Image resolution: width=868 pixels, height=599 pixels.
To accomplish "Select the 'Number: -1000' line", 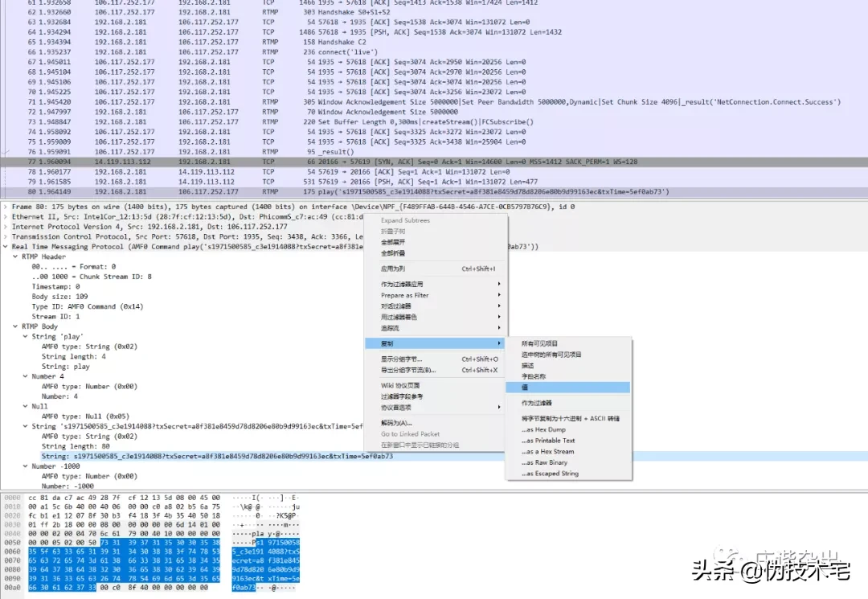I will (68, 486).
